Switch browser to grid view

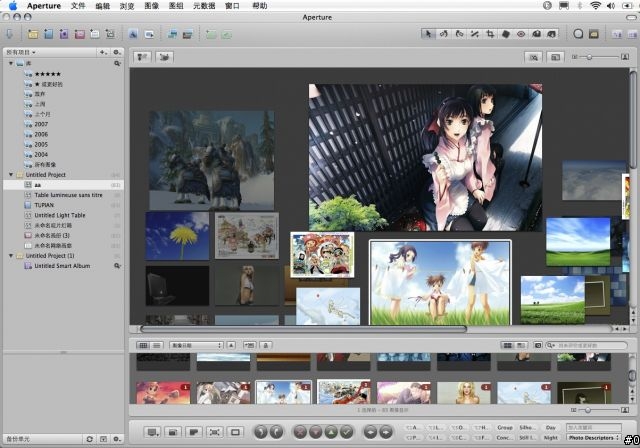tap(143, 345)
